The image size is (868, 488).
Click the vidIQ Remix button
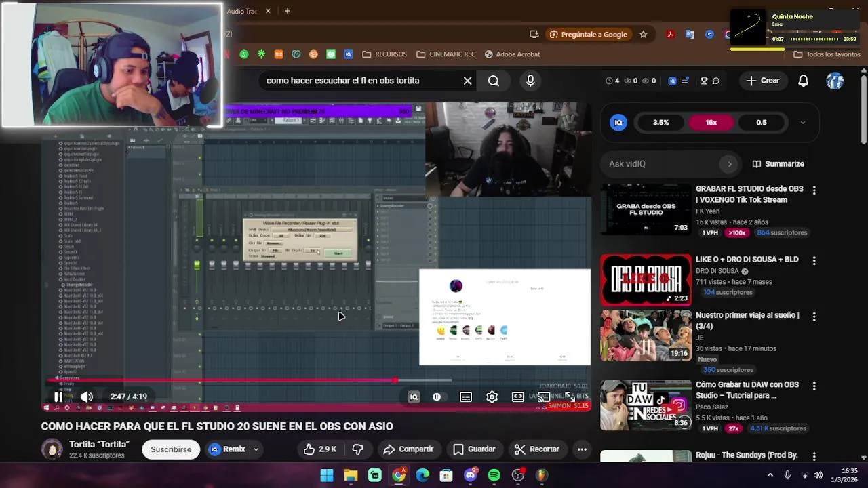pos(227,449)
